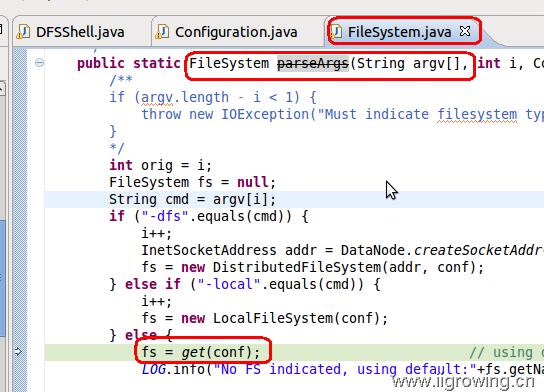Select the FileSystem.java tab
This screenshot has height=392, width=544.
[399, 32]
